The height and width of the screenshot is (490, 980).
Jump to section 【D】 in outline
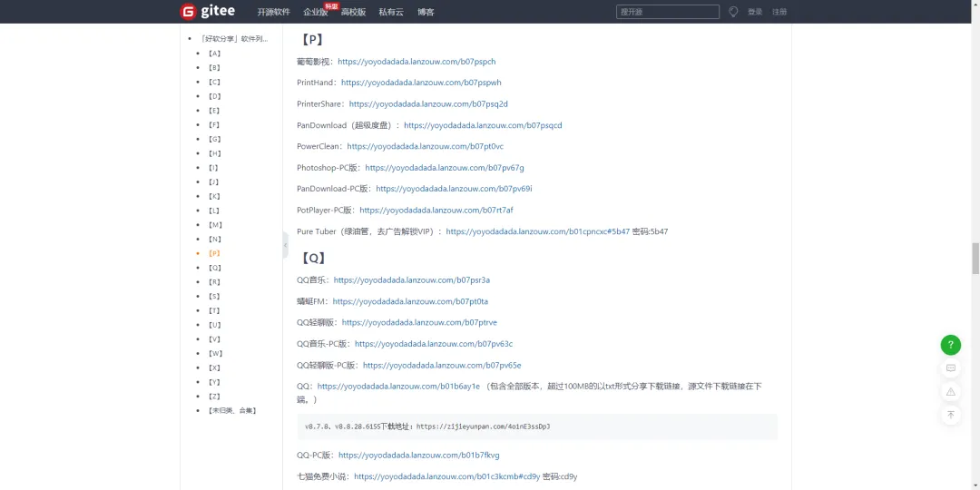[x=214, y=96]
